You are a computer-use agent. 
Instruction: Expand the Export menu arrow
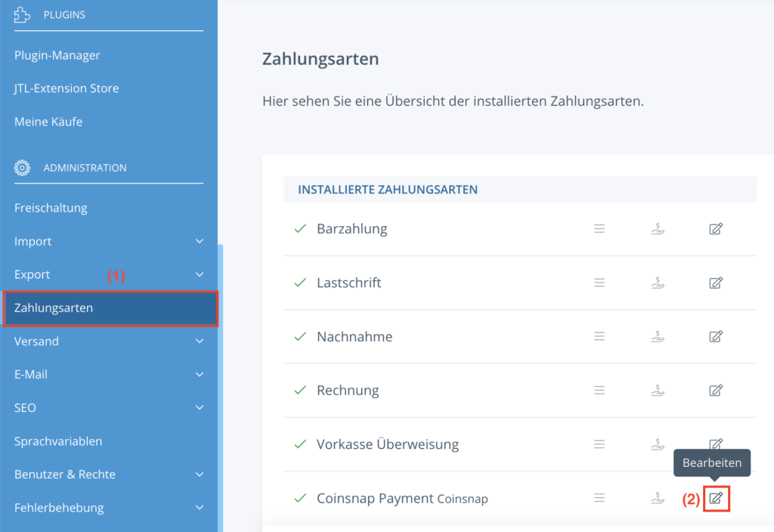[x=200, y=275]
